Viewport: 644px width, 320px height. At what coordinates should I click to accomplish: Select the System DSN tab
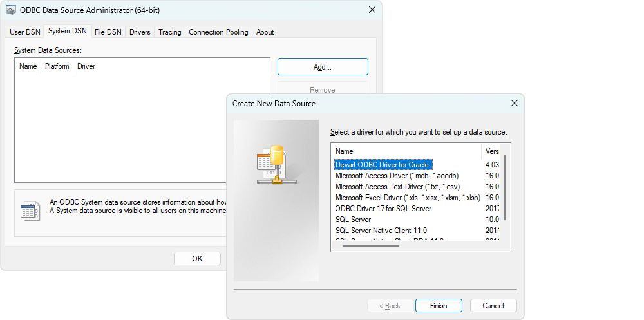point(68,31)
